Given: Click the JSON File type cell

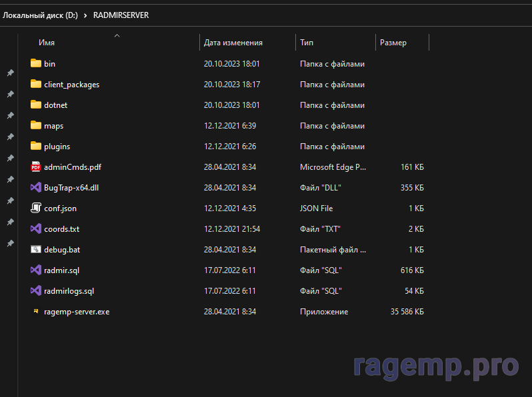Looking at the screenshot, I should pos(316,208).
